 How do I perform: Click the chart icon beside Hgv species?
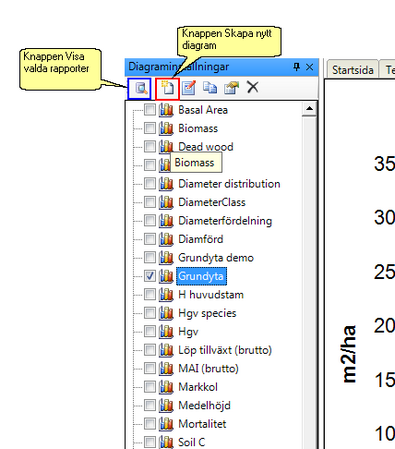[x=166, y=313]
